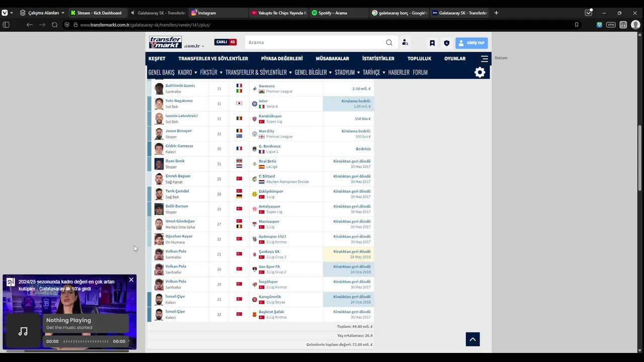The image size is (644, 362).
Task: Click the bookmark watchlist icon in header
Action: tap(432, 43)
